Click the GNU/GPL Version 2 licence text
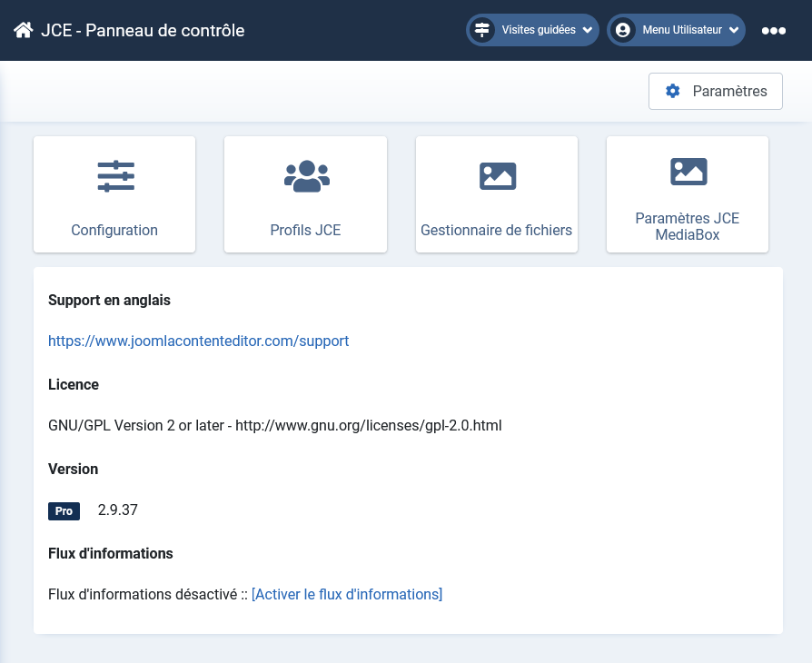Screen dimensions: 812x663 tap(275, 425)
